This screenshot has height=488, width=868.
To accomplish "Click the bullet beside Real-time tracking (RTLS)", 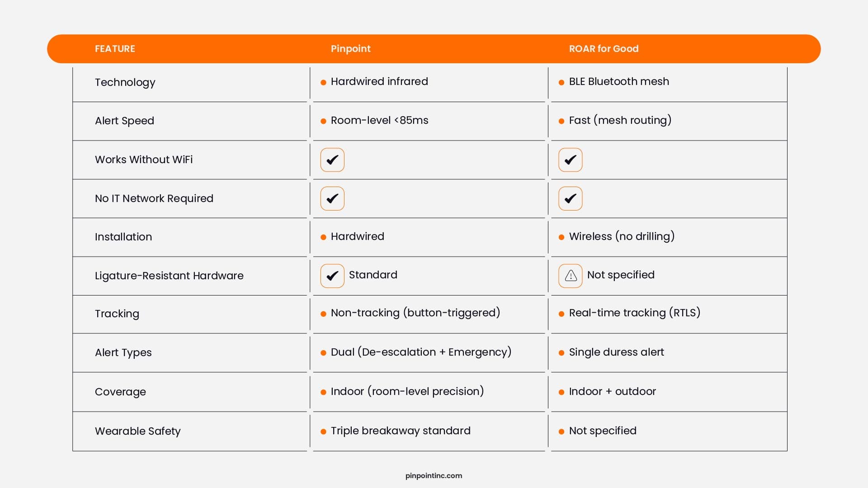I will tap(561, 314).
